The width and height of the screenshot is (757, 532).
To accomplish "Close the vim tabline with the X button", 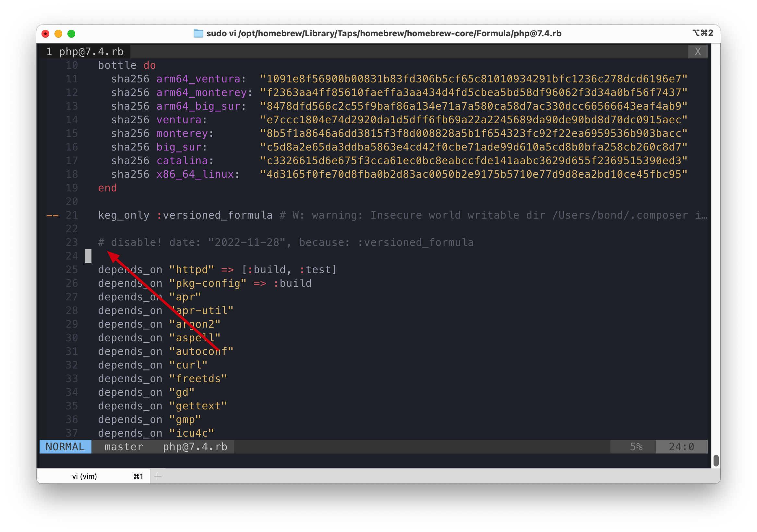I will pyautogui.click(x=698, y=52).
